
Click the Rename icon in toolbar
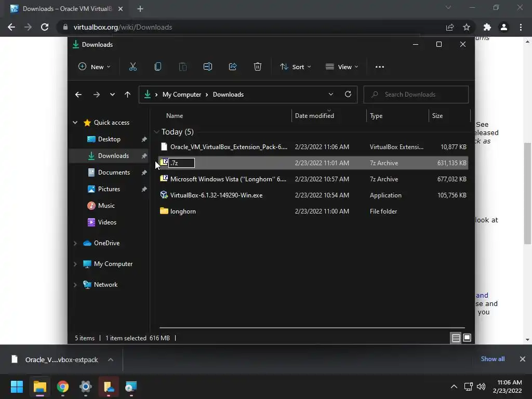[x=208, y=67]
